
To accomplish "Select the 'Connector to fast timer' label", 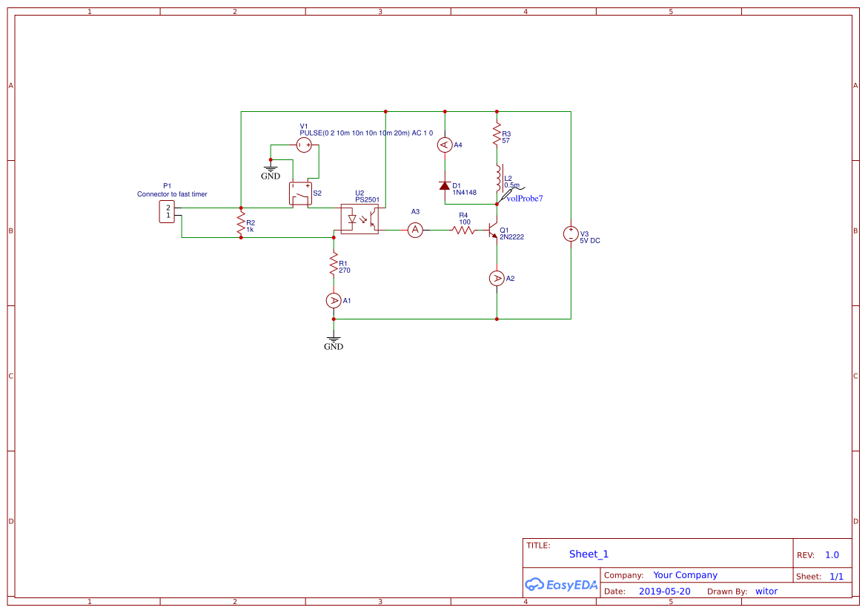I will point(172,194).
